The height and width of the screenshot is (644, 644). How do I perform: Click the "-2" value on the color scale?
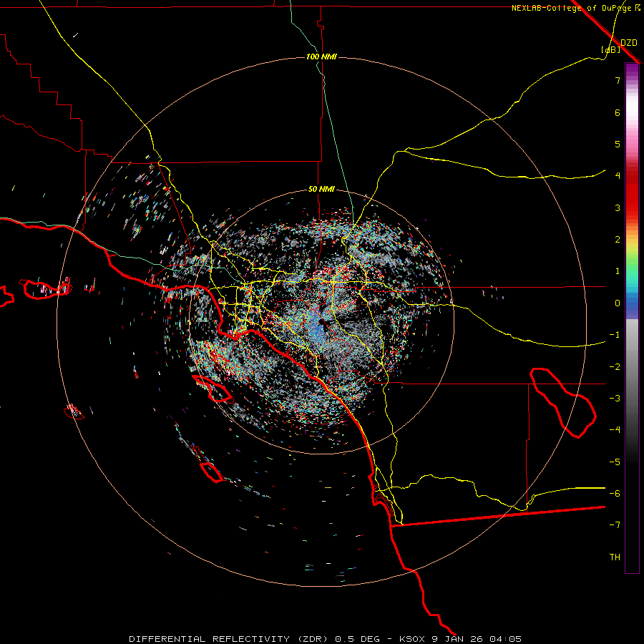pos(615,367)
